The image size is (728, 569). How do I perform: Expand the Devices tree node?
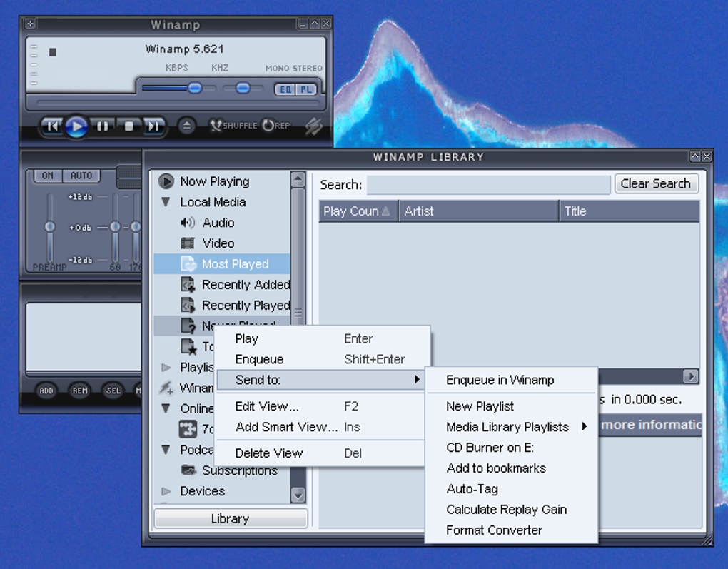[x=166, y=491]
